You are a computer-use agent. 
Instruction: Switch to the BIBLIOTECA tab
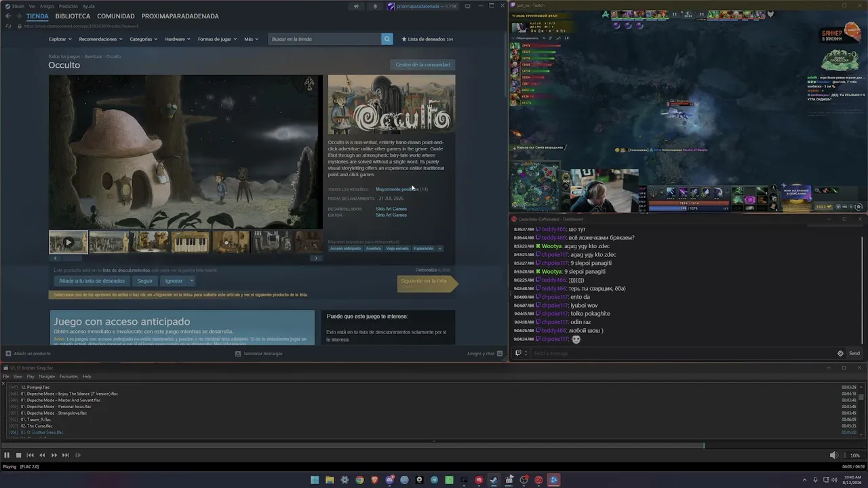click(73, 16)
